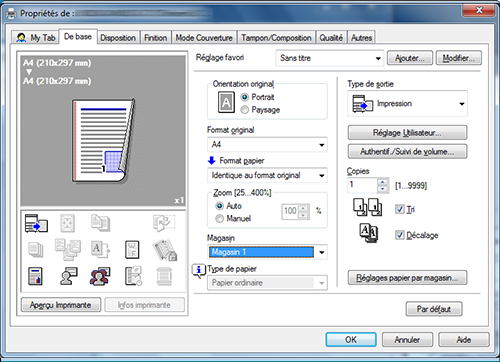
Task: Click the A4 page preview thumbnail
Action: click(x=103, y=140)
